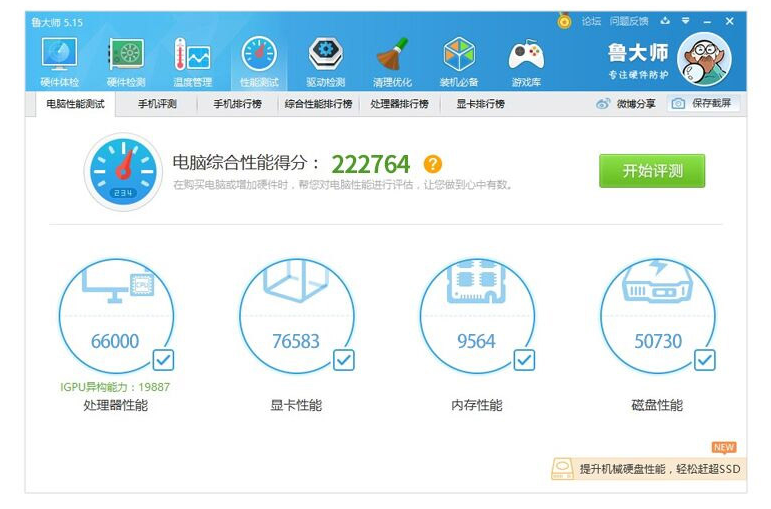Open 硬件体检 hardware checkup icon
The width and height of the screenshot is (771, 509).
[59, 61]
